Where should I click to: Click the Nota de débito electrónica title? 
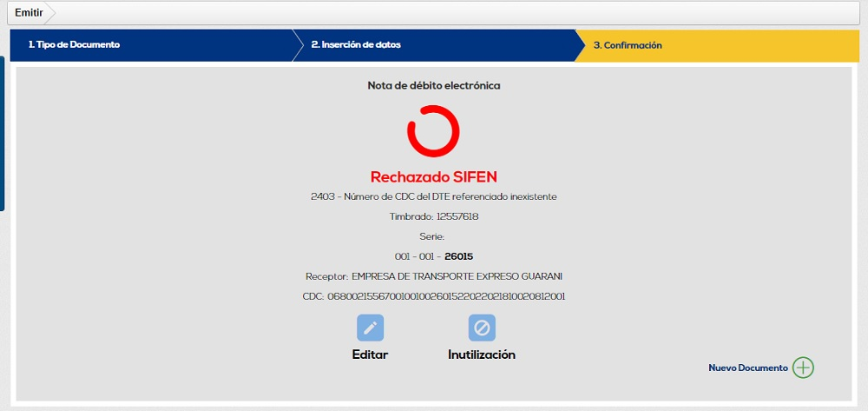click(x=433, y=85)
